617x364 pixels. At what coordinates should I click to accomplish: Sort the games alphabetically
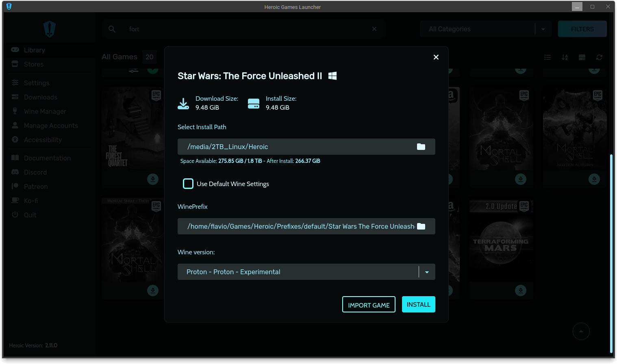565,57
